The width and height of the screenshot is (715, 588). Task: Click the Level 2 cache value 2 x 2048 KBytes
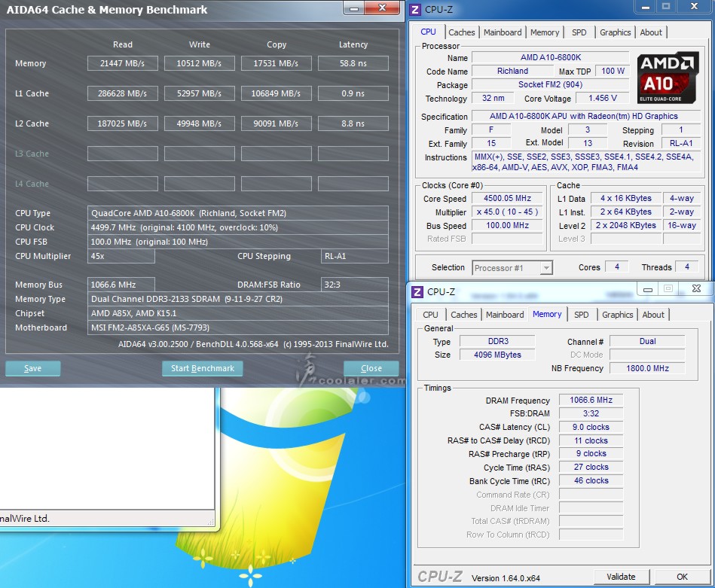[625, 225]
